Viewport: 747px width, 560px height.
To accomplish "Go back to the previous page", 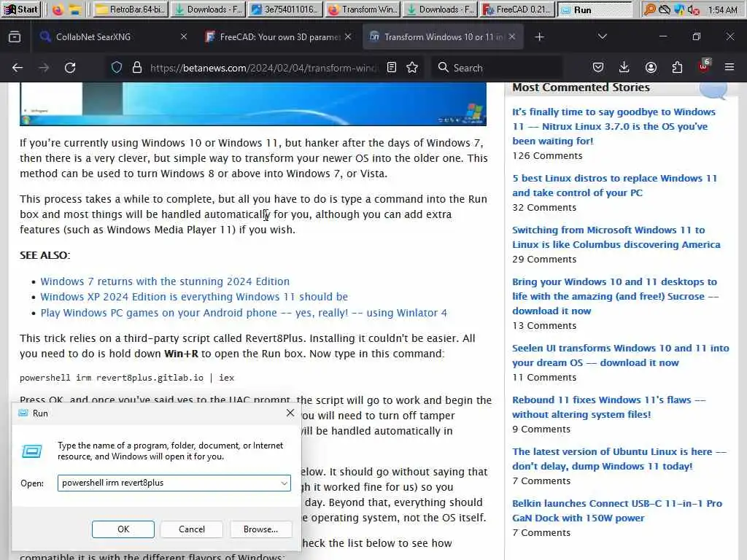I will click(x=18, y=68).
